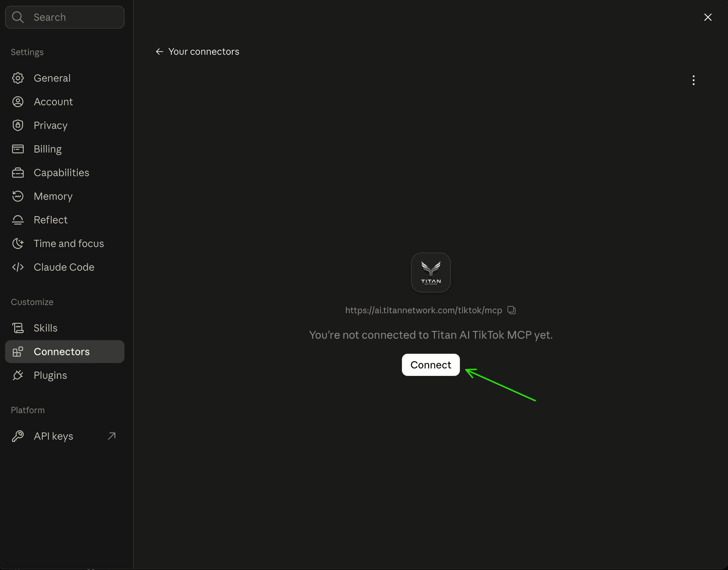The height and width of the screenshot is (570, 728).
Task: Click the API keys key icon
Action: tap(18, 436)
